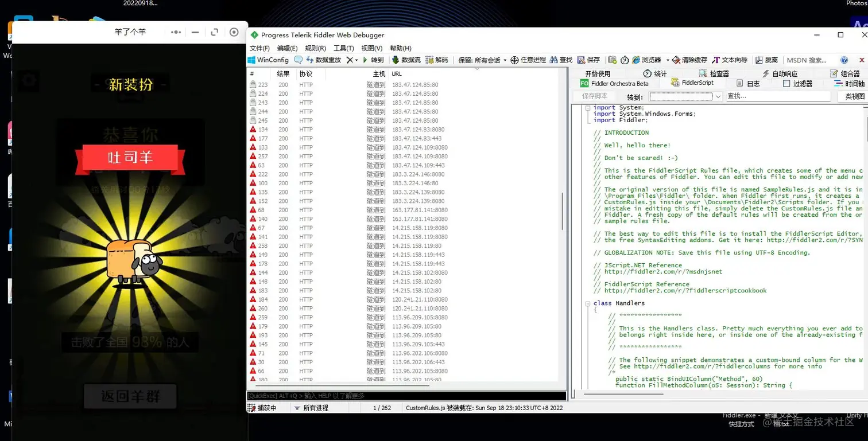
Task: Click the gear settings icon in game
Action: [28, 81]
